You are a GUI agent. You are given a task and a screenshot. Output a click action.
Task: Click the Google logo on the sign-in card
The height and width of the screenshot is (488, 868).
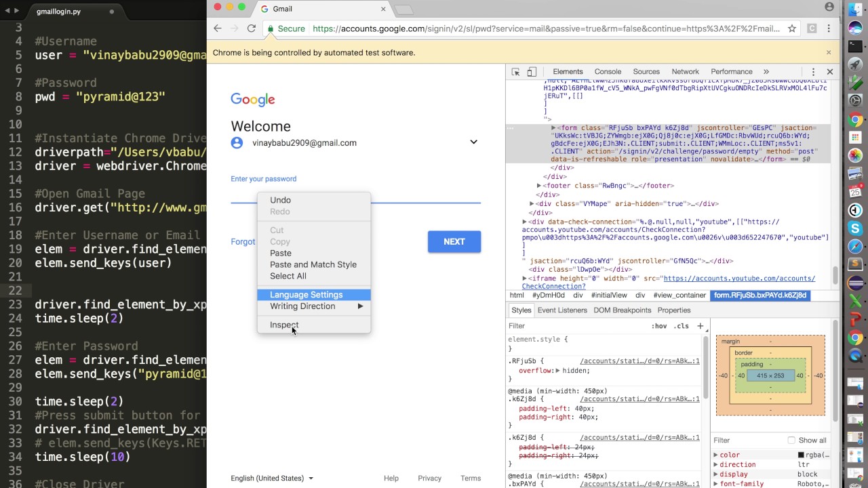click(253, 100)
